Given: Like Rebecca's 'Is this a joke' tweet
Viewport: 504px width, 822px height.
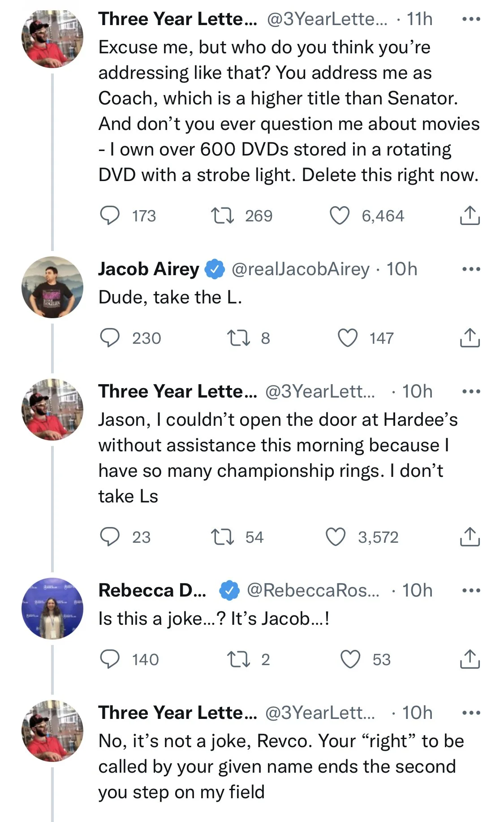Looking at the screenshot, I should pyautogui.click(x=350, y=659).
